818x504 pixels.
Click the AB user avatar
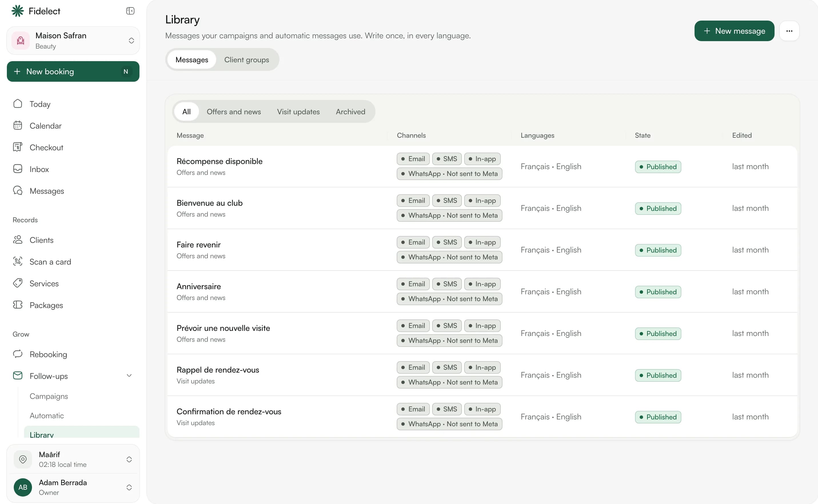23,487
